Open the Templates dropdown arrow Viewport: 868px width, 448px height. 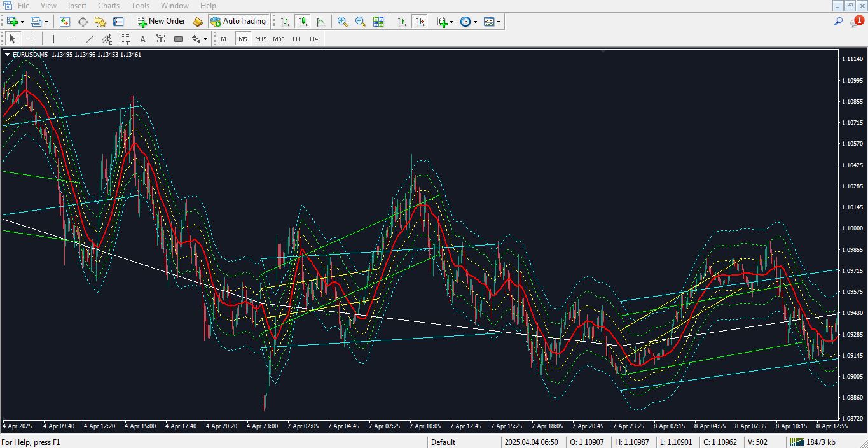tap(498, 21)
